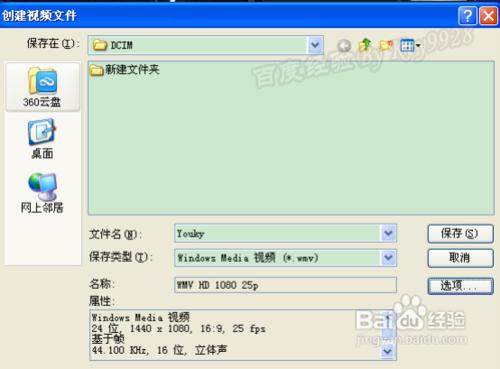Open the view menu icon
500x369 pixels.
point(410,45)
